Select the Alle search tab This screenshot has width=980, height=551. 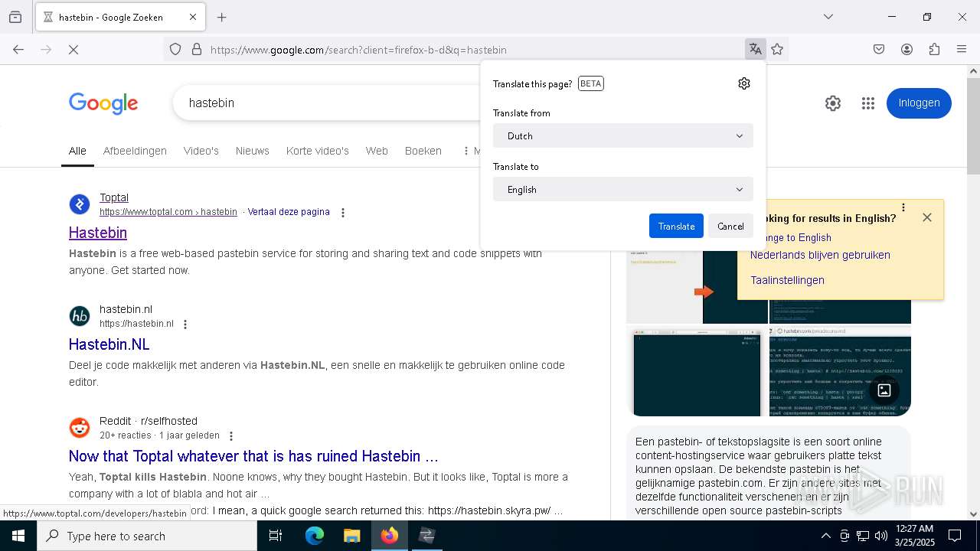point(77,151)
